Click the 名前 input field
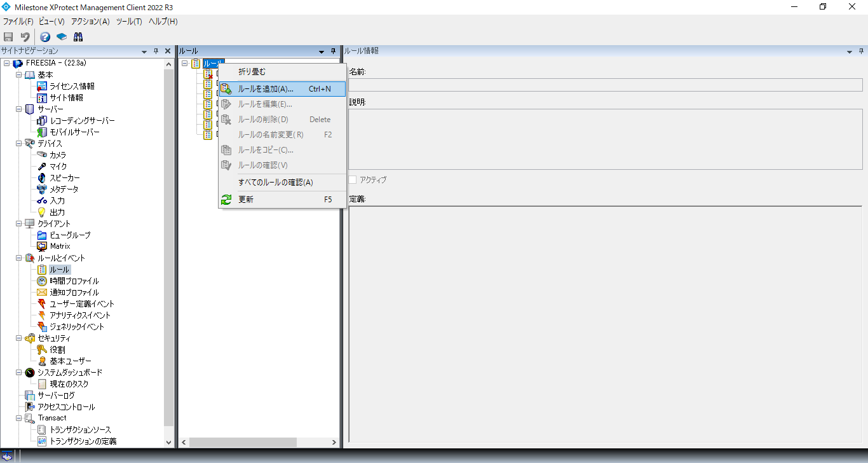Viewport: 868px width, 463px height. (606, 85)
